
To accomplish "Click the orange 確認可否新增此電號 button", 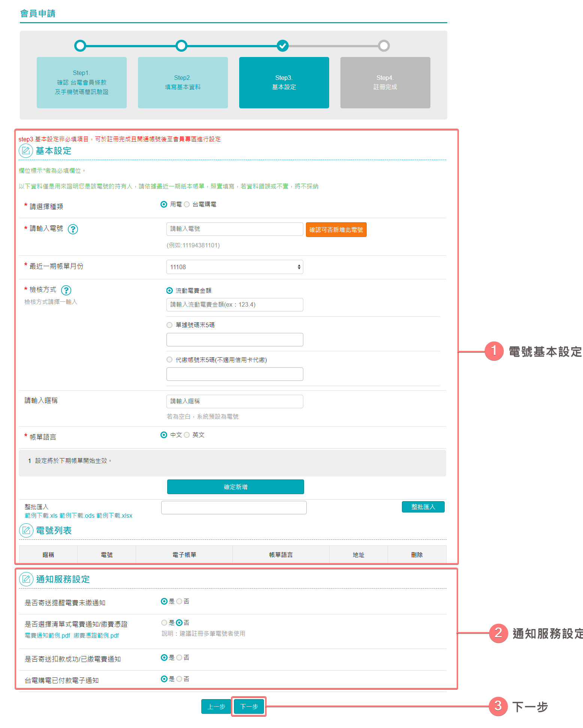I will 336,230.
